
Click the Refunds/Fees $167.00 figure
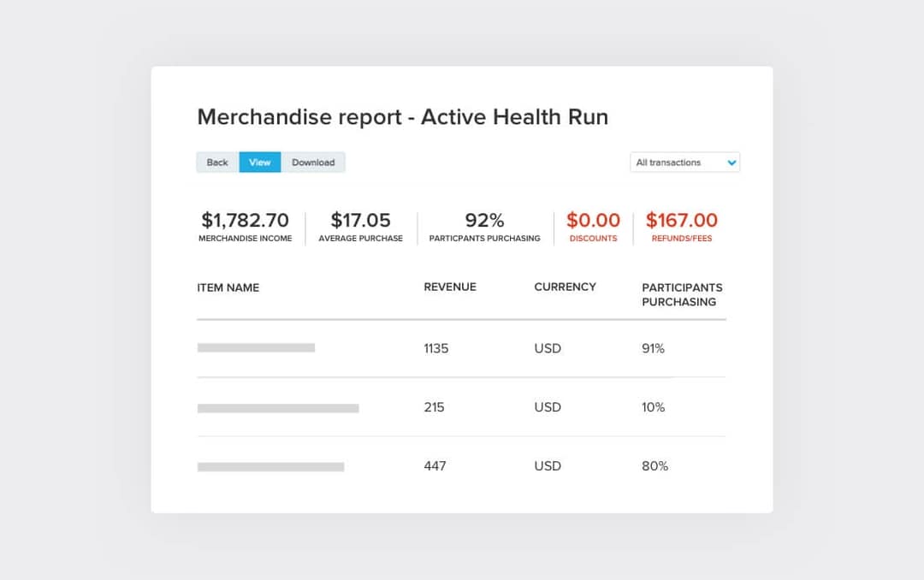click(681, 220)
